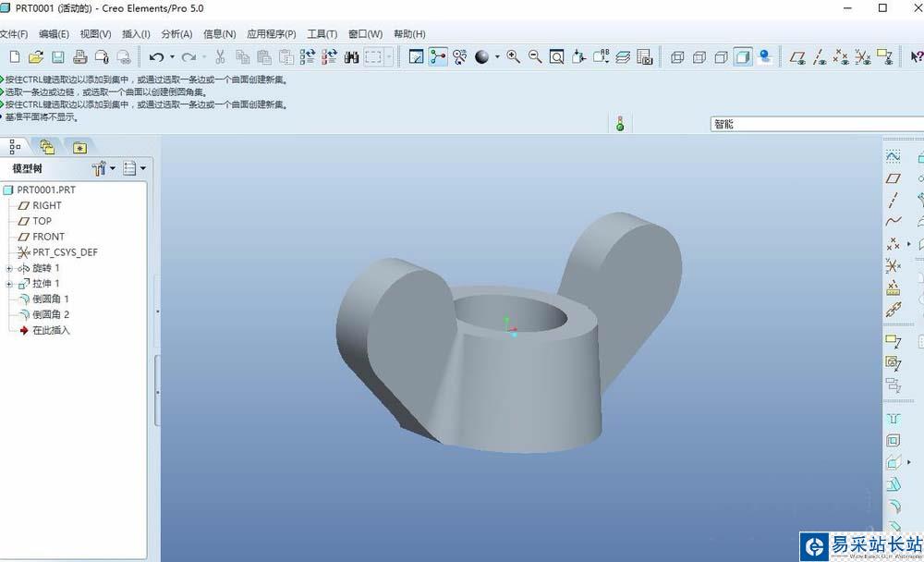Click the Paste icon
The width and height of the screenshot is (924, 562).
264,56
